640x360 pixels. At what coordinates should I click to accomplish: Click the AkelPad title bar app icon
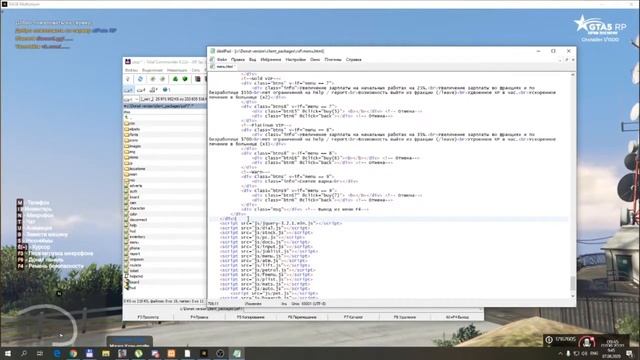tap(213, 51)
